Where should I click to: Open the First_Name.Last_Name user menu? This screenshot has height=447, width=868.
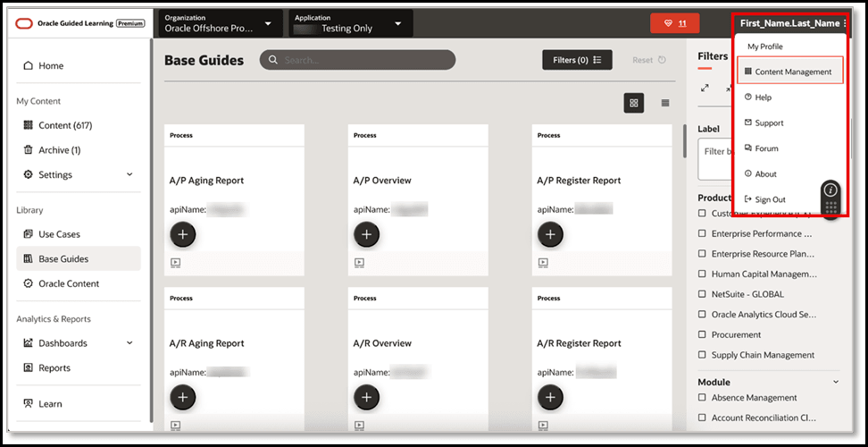[793, 23]
